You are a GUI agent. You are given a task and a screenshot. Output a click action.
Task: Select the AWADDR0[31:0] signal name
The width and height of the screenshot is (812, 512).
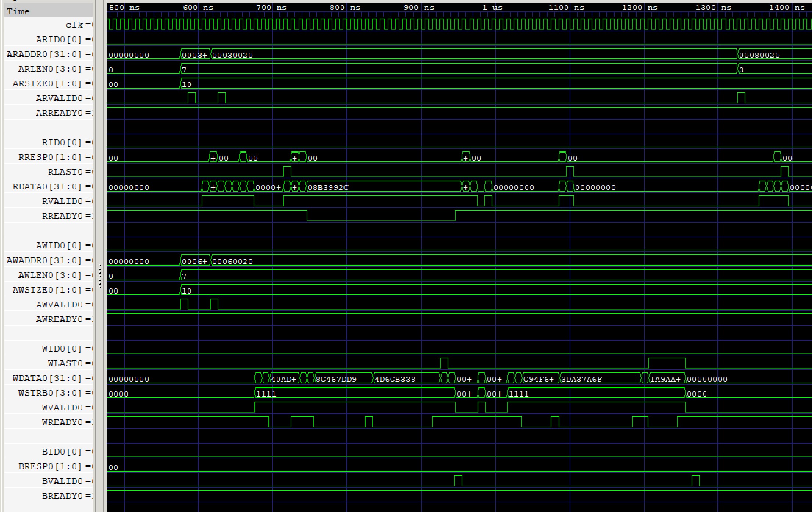click(x=44, y=260)
